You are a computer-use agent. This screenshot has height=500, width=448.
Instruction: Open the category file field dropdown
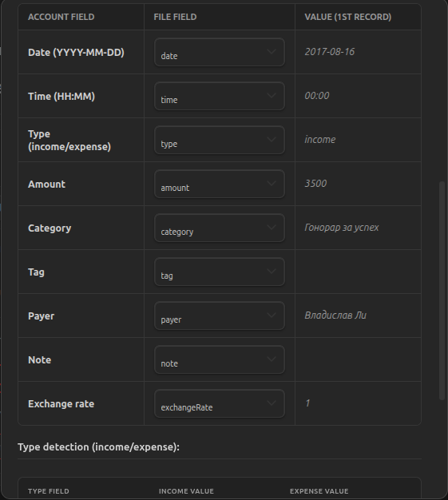220,228
